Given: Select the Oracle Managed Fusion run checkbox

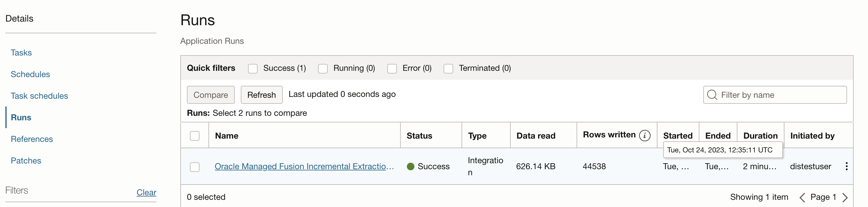Looking at the screenshot, I should 195,167.
